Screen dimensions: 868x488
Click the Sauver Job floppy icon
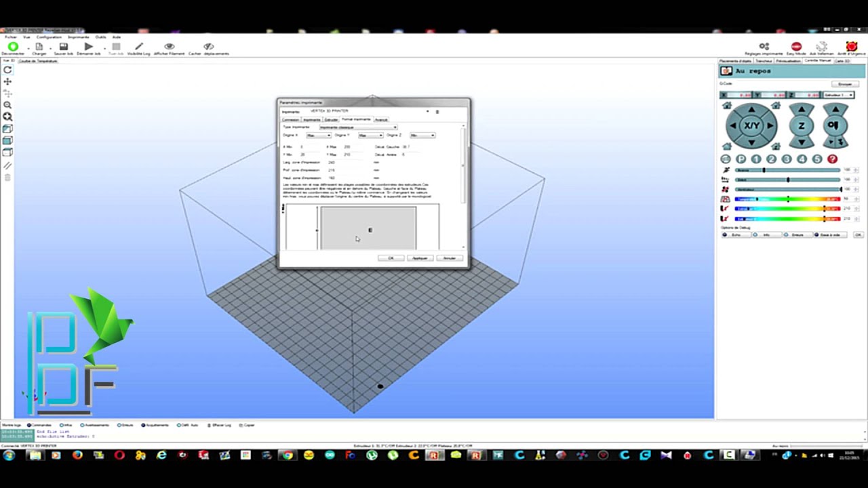pos(63,47)
